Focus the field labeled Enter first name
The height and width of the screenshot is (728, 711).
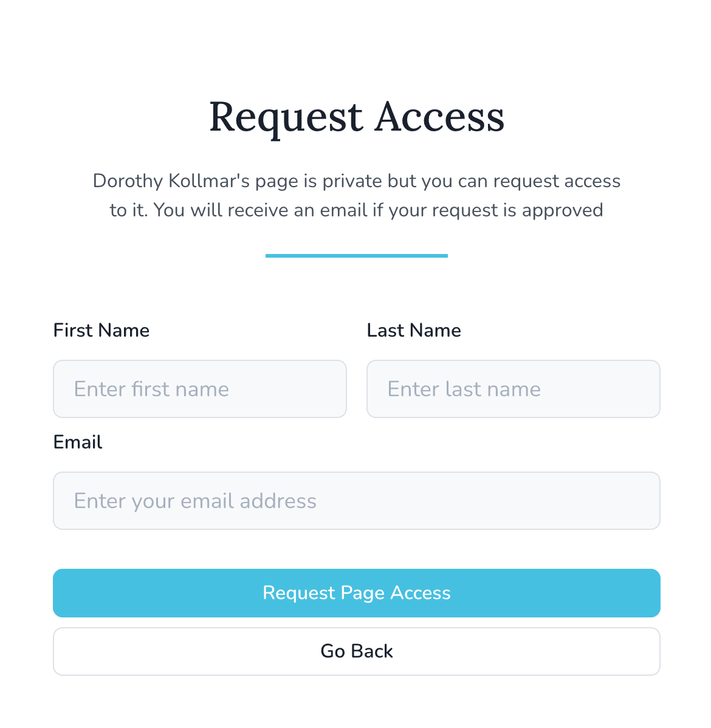click(x=200, y=389)
